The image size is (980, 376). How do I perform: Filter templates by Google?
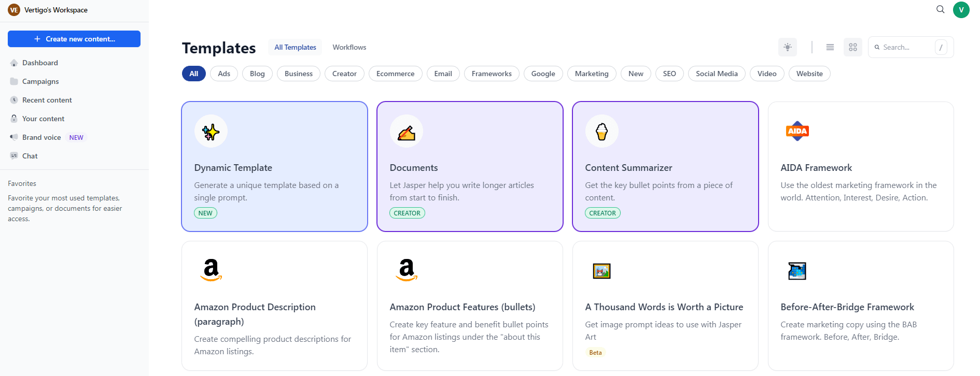pyautogui.click(x=543, y=74)
